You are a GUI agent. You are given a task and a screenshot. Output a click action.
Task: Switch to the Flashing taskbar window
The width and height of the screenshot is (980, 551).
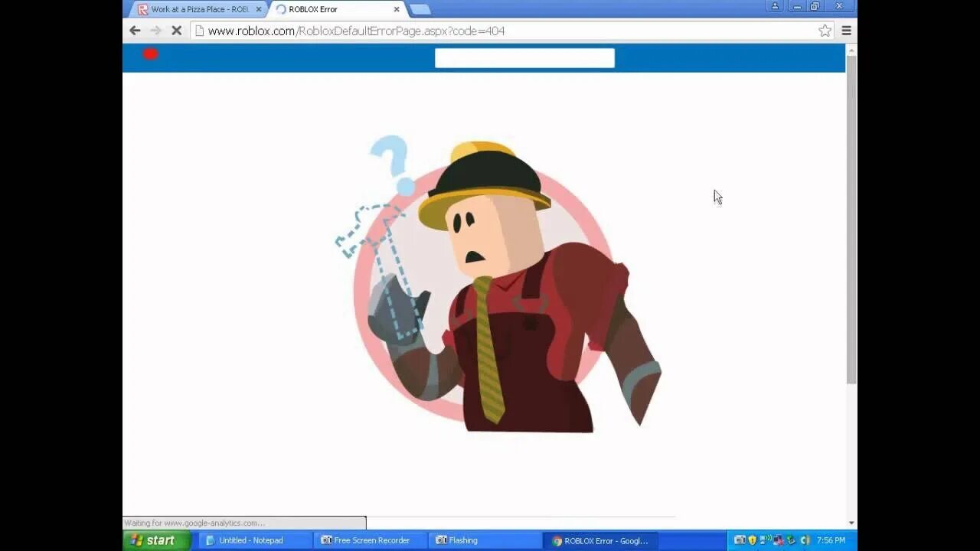point(485,540)
